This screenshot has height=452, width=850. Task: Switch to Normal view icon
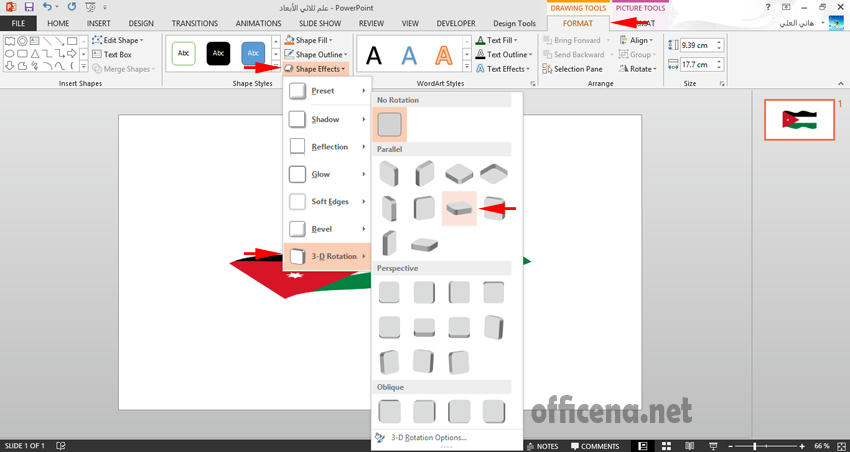coord(643,446)
